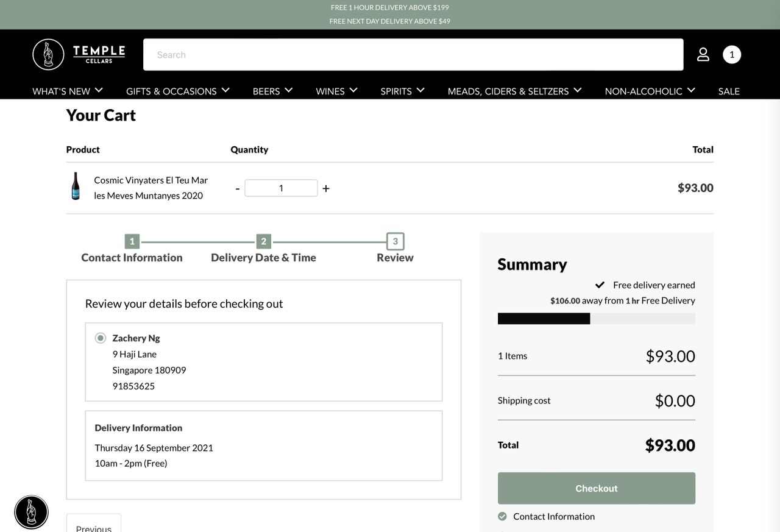Image resolution: width=780 pixels, height=532 pixels.
Task: Expand the Gifts & Occasions menu
Action: [178, 91]
